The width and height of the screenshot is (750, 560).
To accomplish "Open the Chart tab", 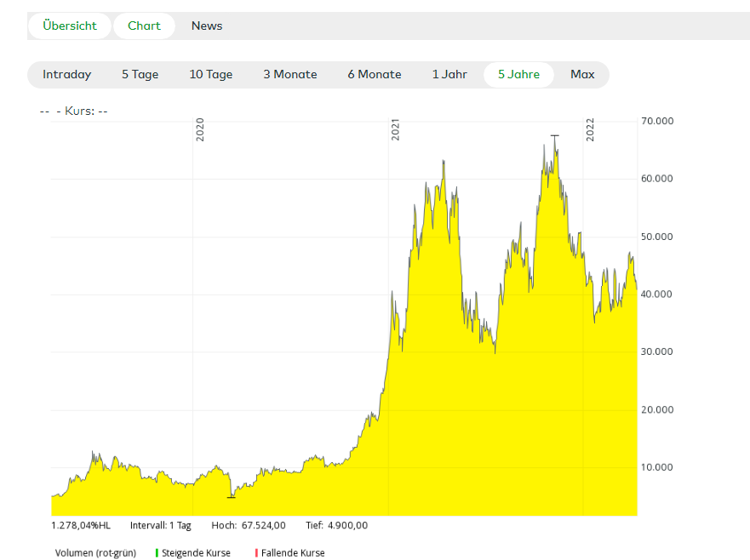I will 144,26.
